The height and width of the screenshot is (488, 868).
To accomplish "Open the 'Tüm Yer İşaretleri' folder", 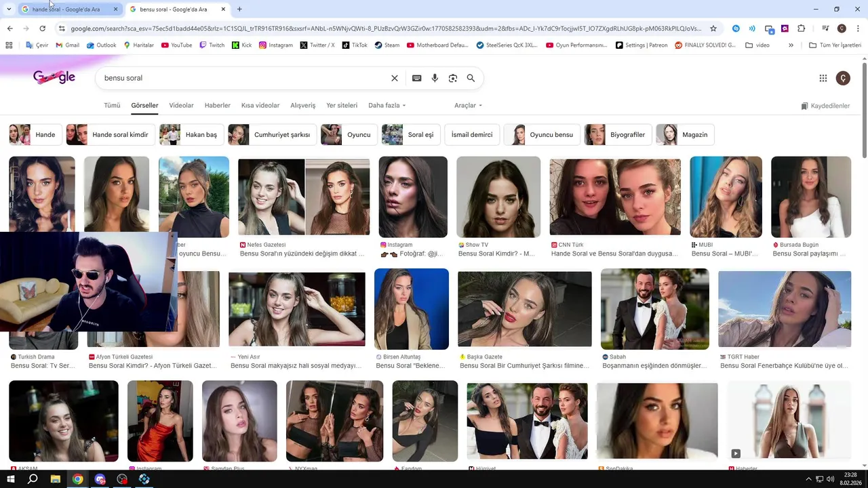I will point(835,45).
